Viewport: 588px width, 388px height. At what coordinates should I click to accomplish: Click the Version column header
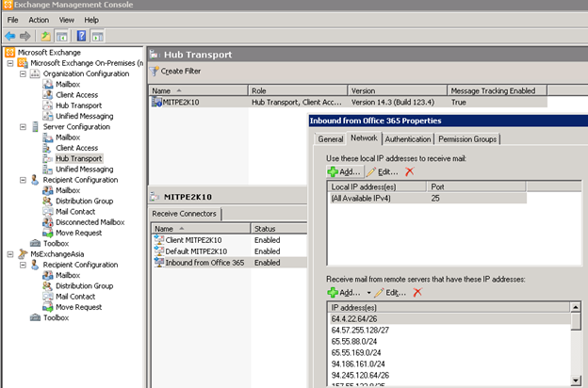click(x=398, y=90)
